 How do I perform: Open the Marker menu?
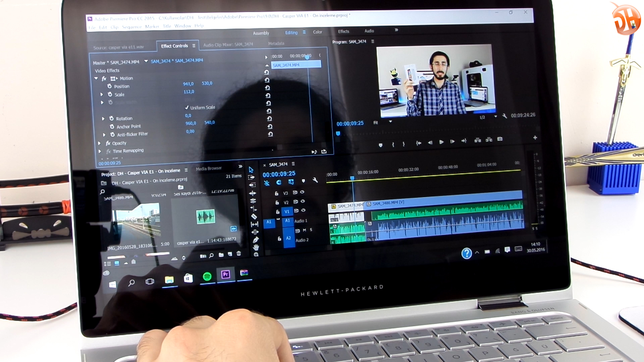[152, 26]
